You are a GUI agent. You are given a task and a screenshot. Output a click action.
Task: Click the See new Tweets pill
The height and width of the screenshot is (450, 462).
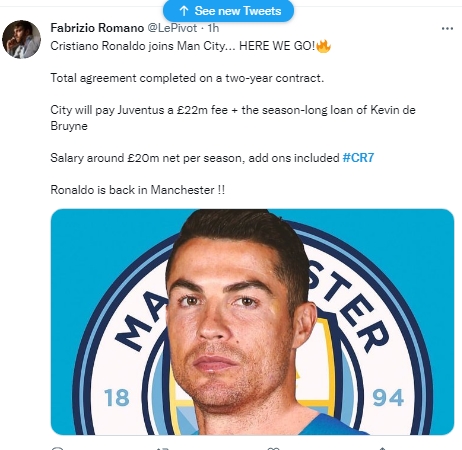(x=228, y=11)
